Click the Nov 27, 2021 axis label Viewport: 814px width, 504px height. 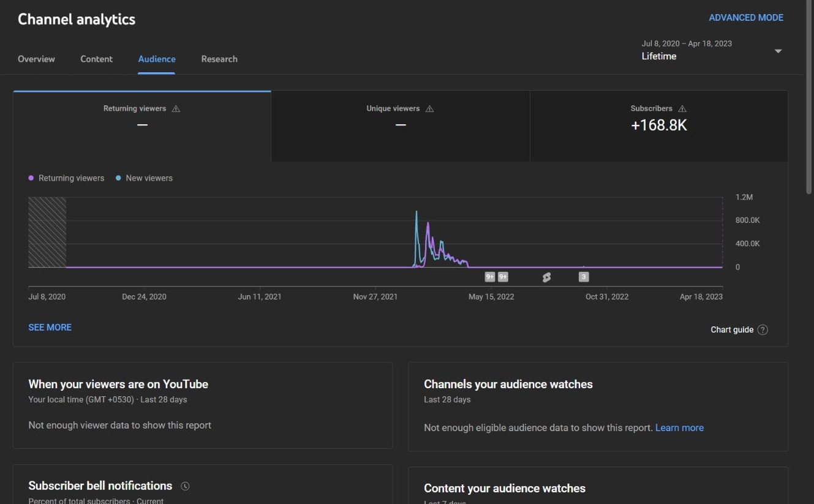[x=375, y=297]
